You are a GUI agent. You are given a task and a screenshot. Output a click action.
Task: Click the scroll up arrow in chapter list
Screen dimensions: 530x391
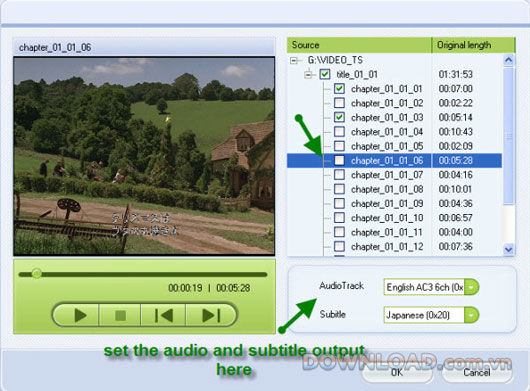click(x=508, y=60)
